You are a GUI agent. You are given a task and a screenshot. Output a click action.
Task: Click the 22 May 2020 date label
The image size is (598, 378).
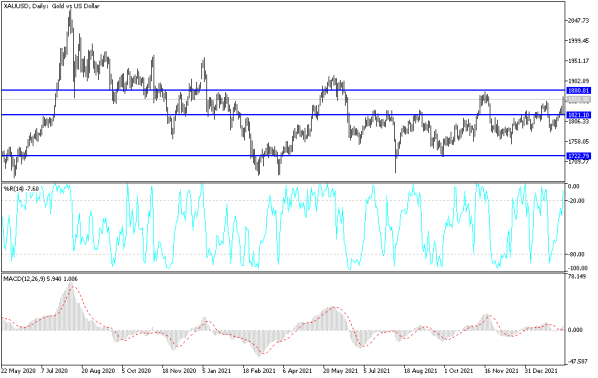tap(18, 371)
